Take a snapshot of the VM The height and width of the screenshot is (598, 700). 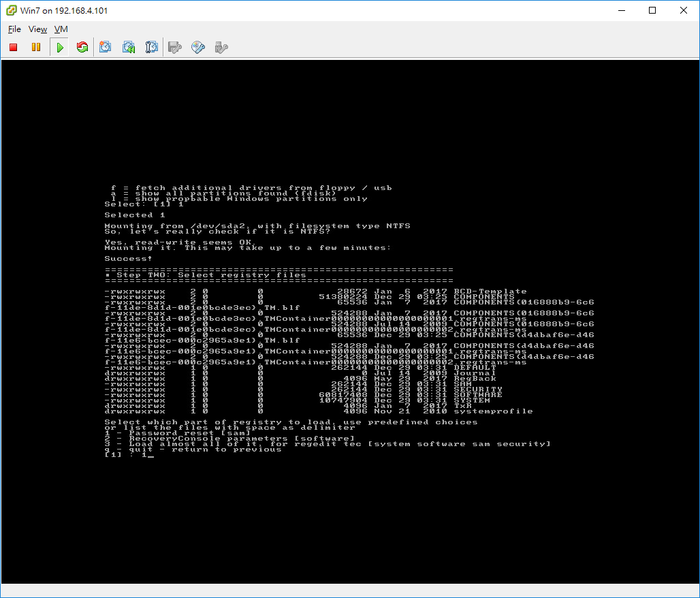tap(105, 47)
